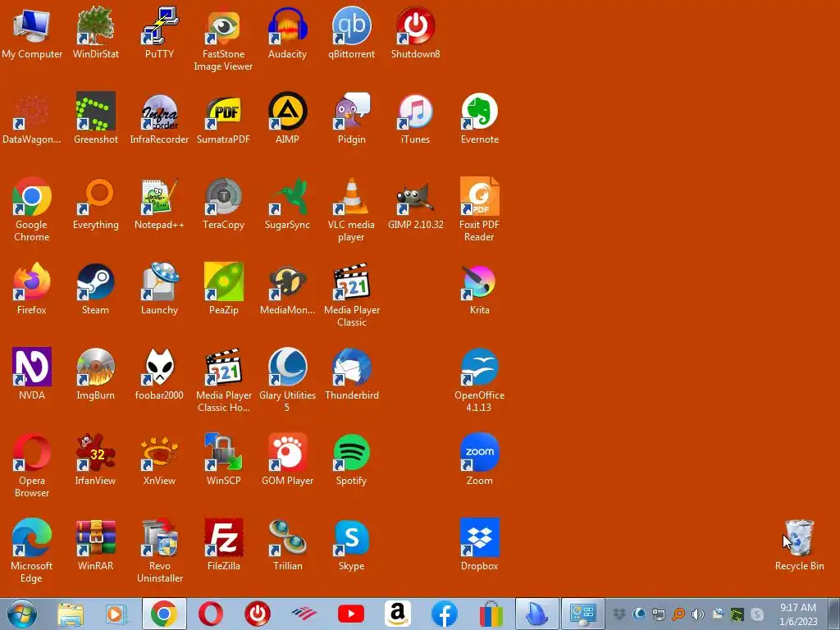The width and height of the screenshot is (840, 630).
Task: Select the Opera Browser desktop shortcut
Action: (32, 452)
